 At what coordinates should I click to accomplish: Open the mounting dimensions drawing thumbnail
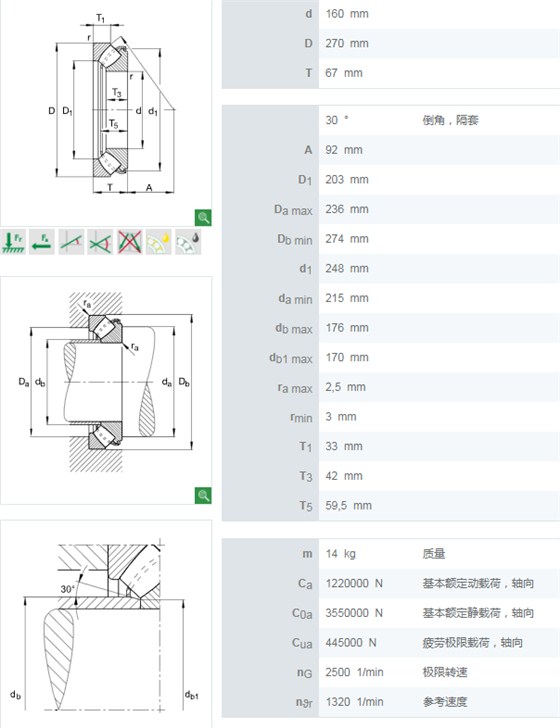[x=106, y=390]
